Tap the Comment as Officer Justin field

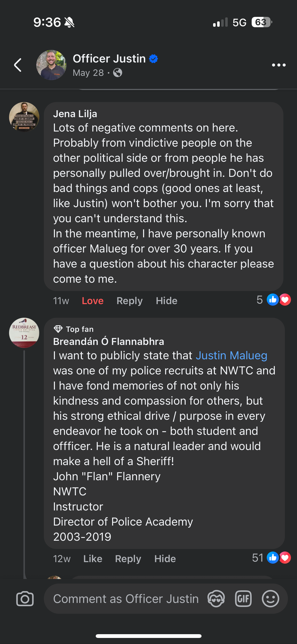[x=126, y=599]
